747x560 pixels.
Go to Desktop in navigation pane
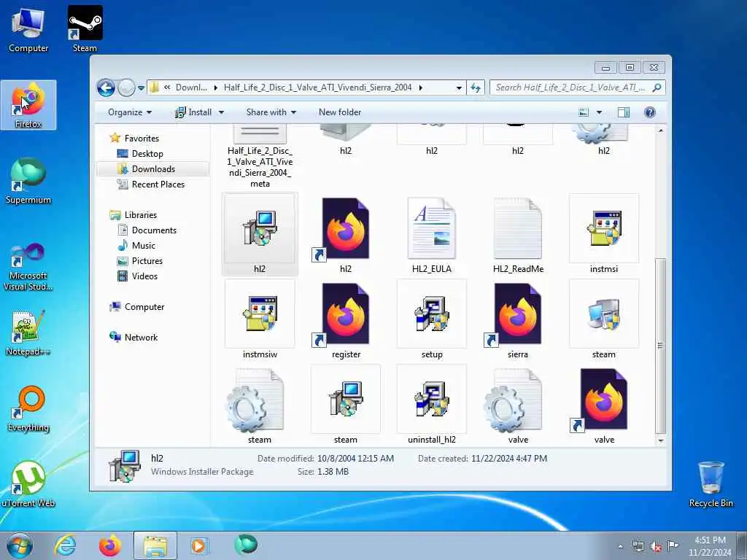coord(147,154)
